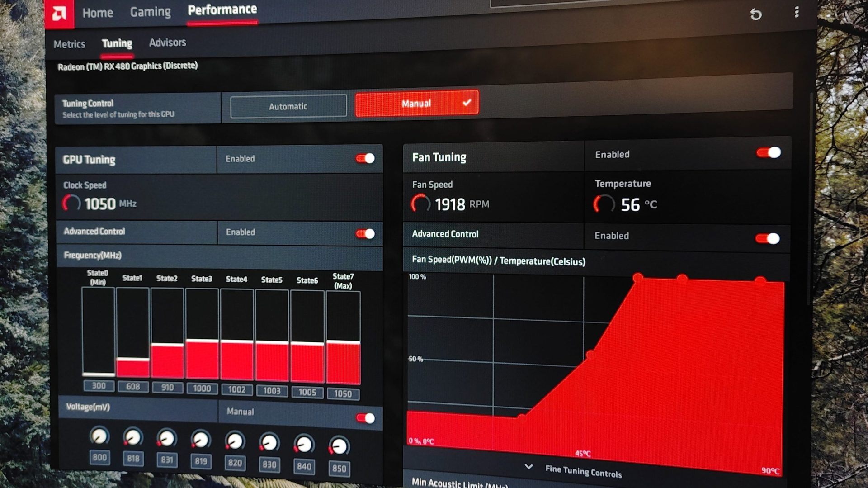Screen dimensions: 868x488
Task: Choose Automatic tuning control
Action: pos(288,106)
